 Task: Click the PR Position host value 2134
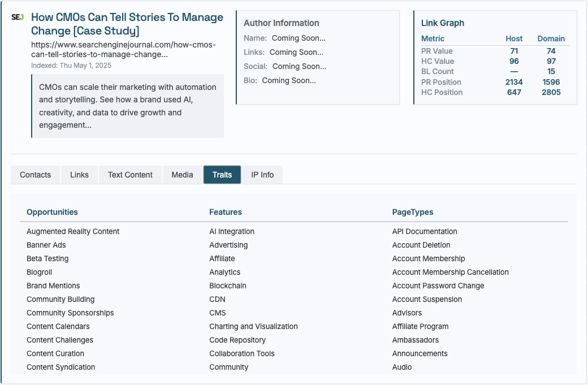(x=514, y=82)
